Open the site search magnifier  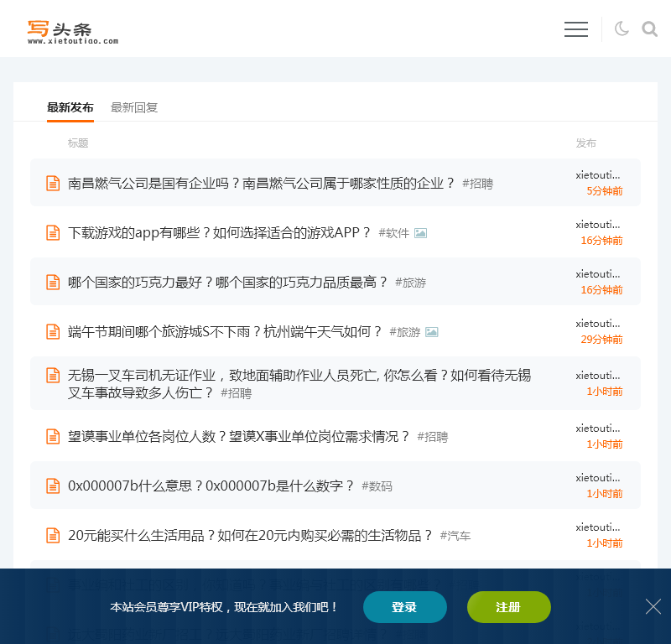click(x=649, y=29)
